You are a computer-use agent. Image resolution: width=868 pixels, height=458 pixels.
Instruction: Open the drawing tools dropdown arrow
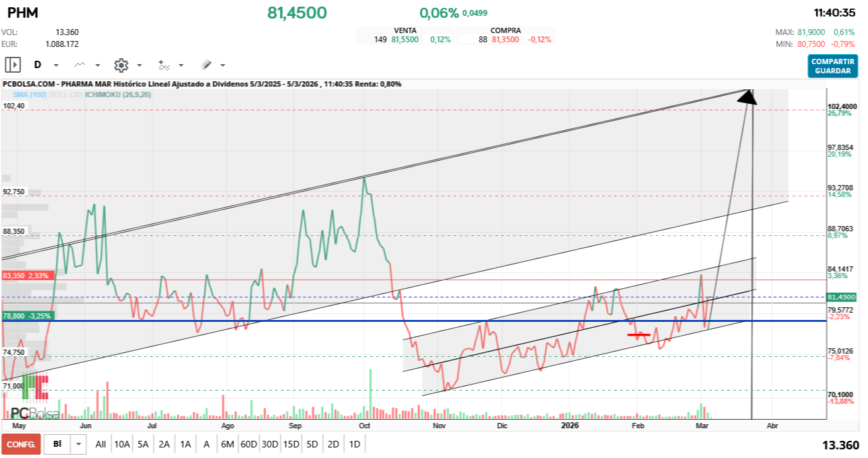pyautogui.click(x=223, y=65)
